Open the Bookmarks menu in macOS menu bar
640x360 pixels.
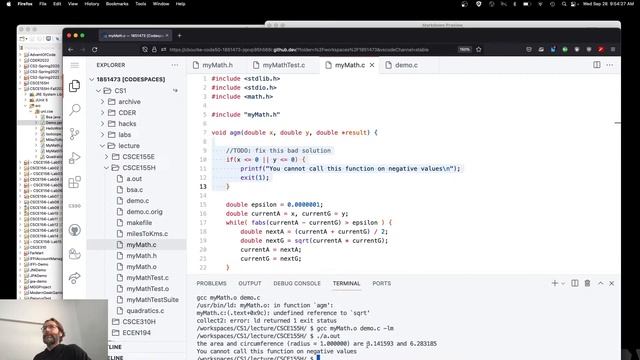coord(117,4)
